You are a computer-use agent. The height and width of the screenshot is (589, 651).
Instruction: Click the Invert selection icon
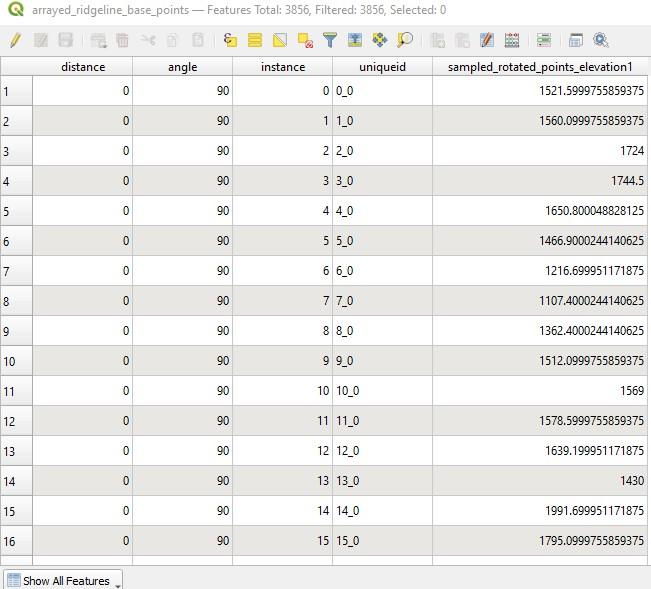(280, 40)
